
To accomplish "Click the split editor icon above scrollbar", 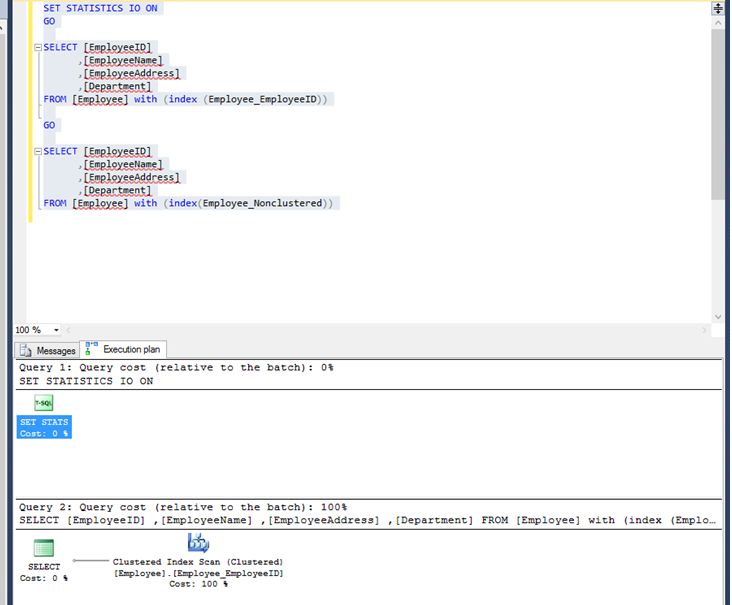I will pyautogui.click(x=718, y=8).
